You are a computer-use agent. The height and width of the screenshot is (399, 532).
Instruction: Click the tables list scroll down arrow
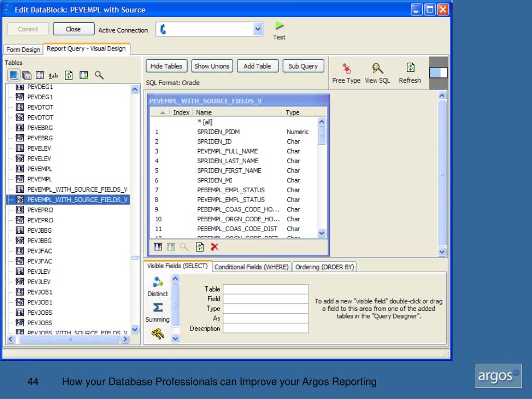(x=135, y=329)
